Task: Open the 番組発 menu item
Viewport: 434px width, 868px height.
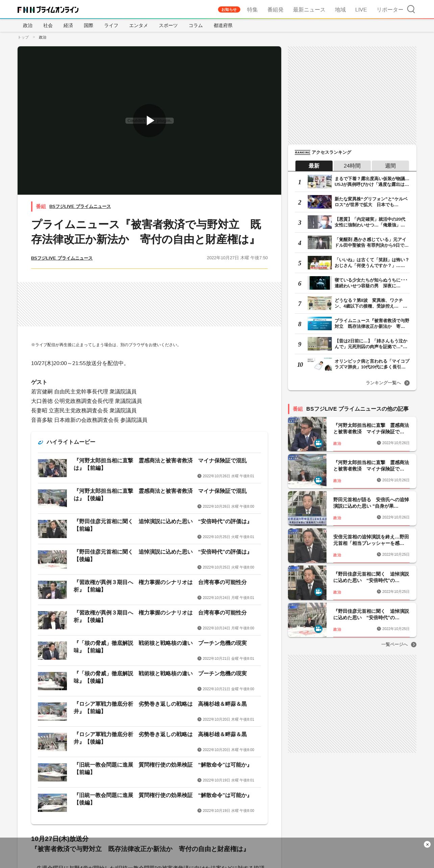Action: pyautogui.click(x=275, y=10)
